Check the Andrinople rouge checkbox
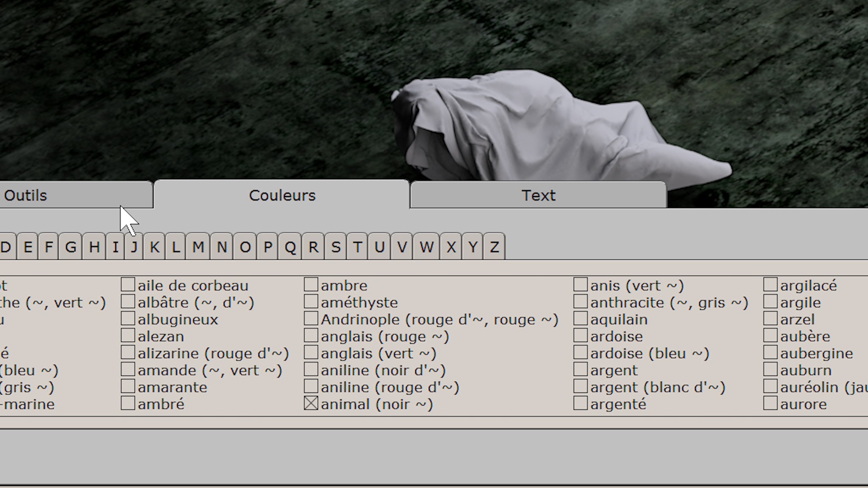The image size is (868, 488). coord(311,319)
